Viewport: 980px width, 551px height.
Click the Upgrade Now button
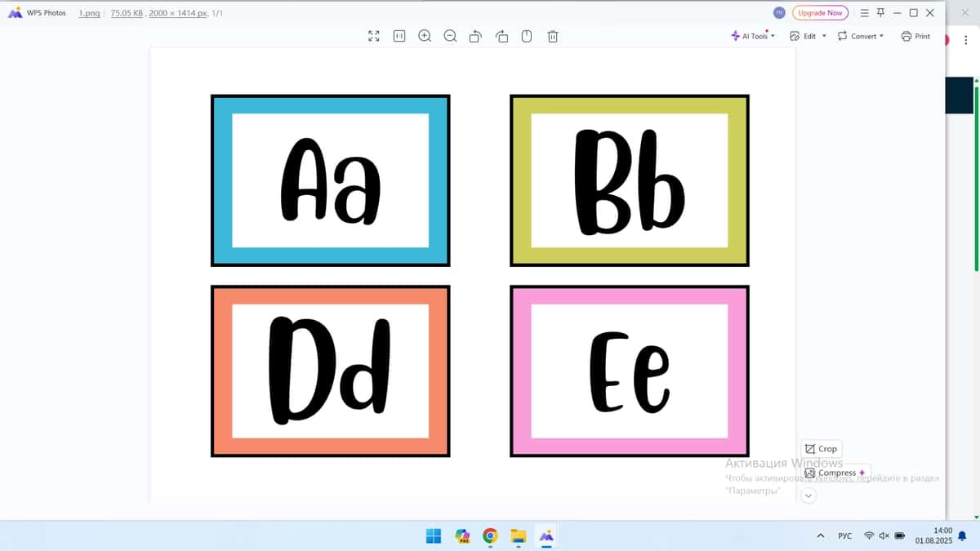pos(820,13)
